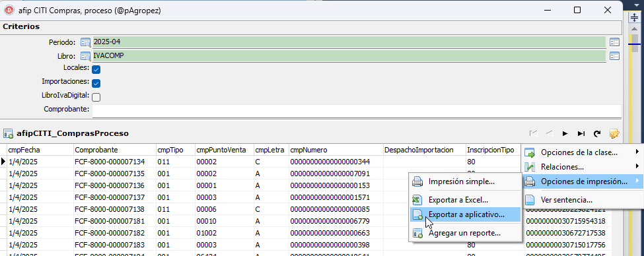Sort by cmpTipo column header
The image size is (644, 256).
(175, 150)
